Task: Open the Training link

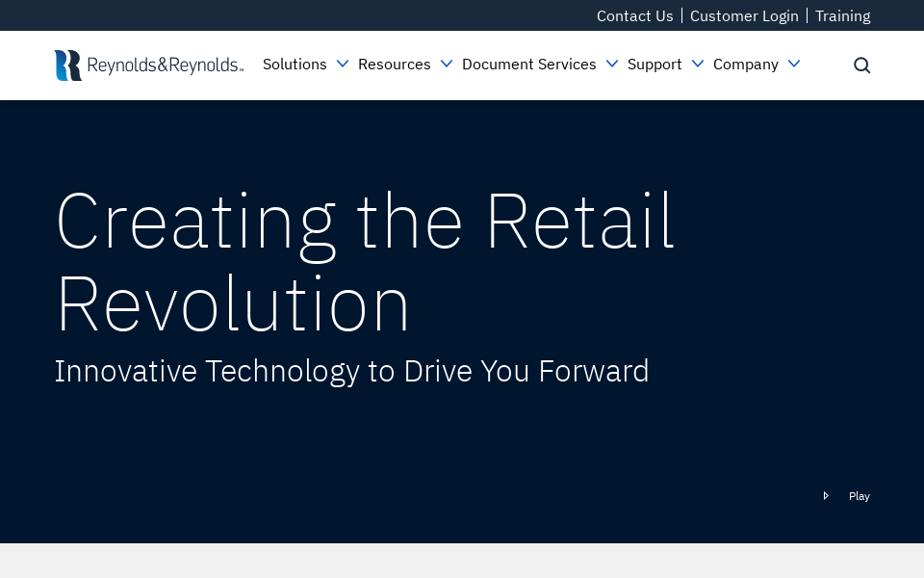Action: 842,15
